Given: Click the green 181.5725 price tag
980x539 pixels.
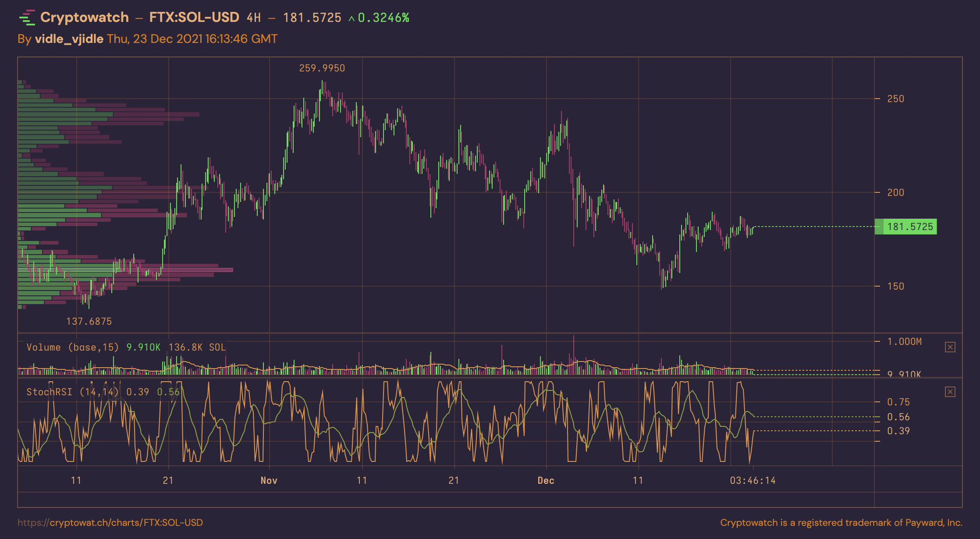Looking at the screenshot, I should coord(905,227).
